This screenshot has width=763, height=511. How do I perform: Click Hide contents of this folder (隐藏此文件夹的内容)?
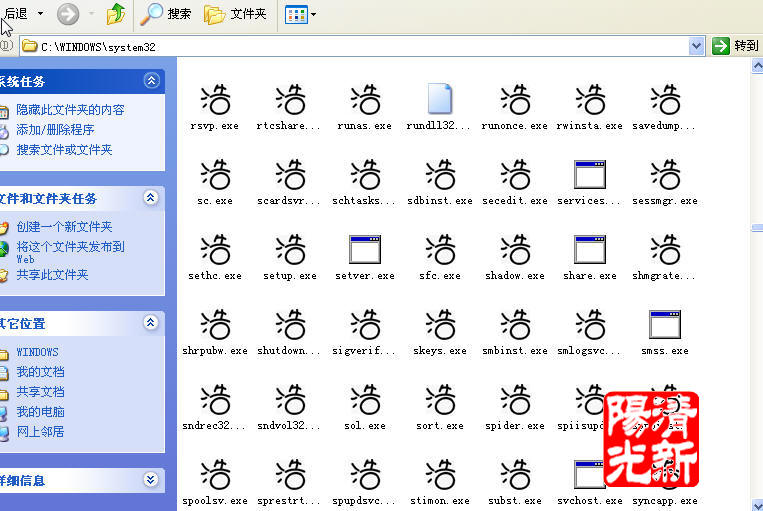click(x=70, y=110)
